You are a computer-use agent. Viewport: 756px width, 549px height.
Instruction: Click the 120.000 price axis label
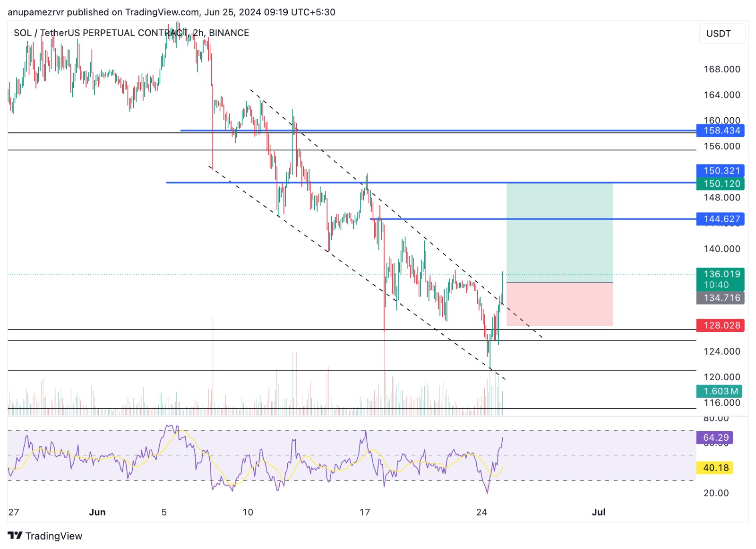[722, 377]
